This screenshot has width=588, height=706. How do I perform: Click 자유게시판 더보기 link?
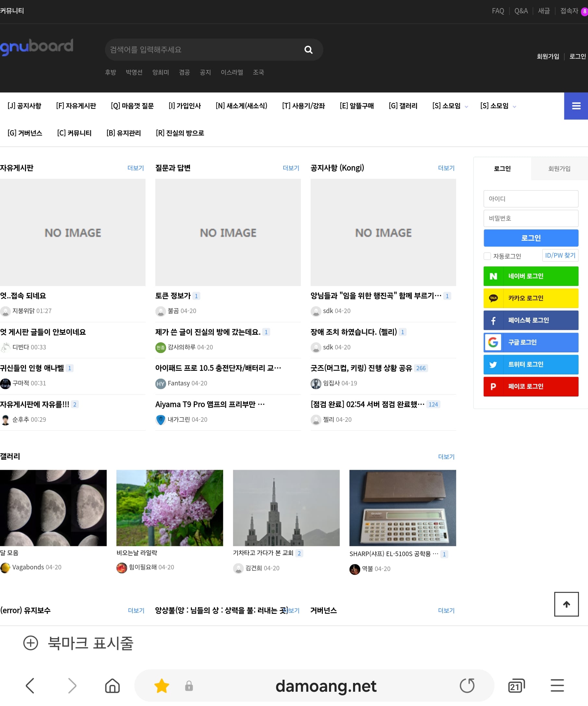(x=136, y=168)
